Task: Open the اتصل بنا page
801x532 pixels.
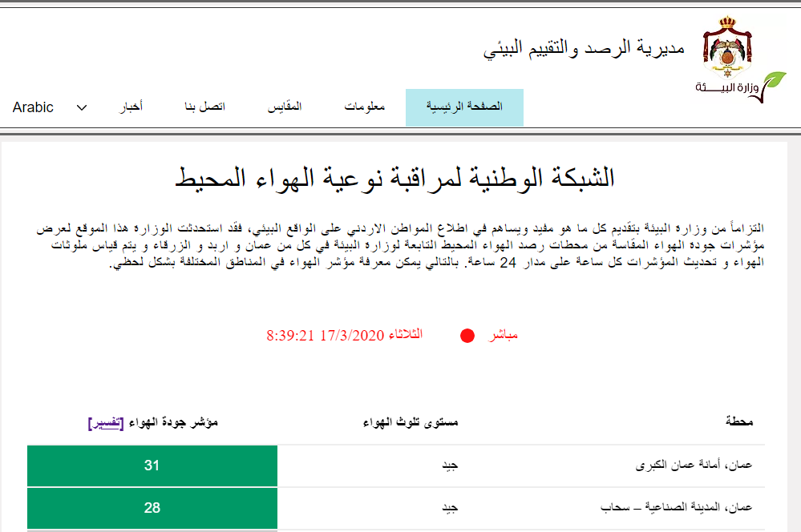Action: [x=204, y=107]
